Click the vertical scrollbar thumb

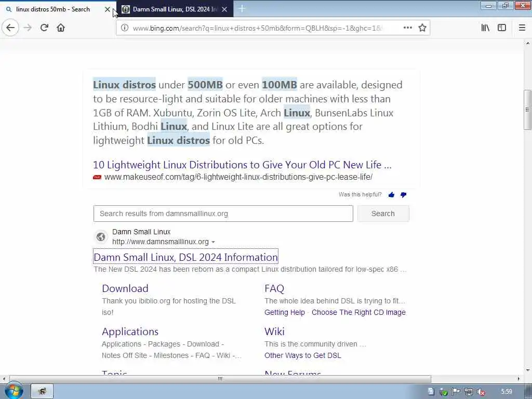[x=527, y=110]
